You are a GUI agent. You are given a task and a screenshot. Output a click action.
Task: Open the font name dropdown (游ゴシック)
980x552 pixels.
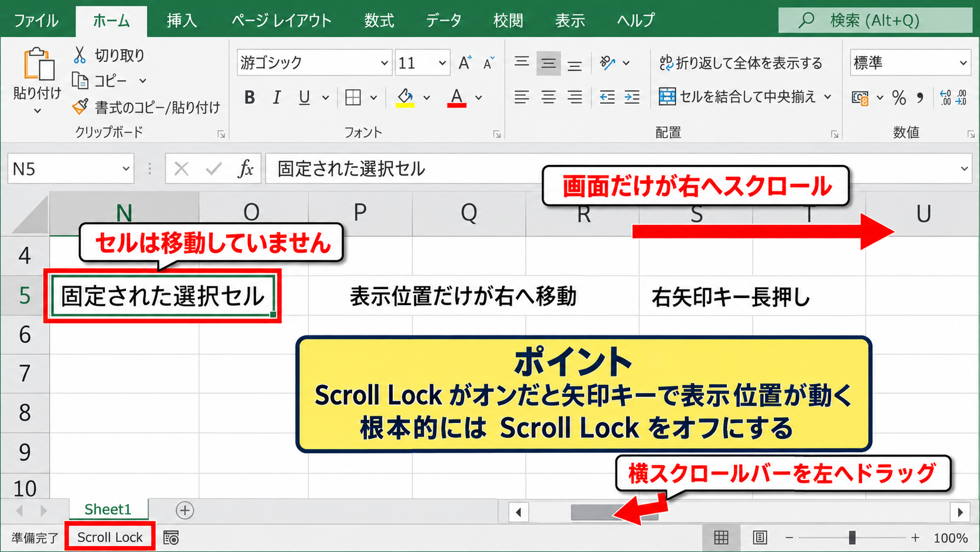384,63
